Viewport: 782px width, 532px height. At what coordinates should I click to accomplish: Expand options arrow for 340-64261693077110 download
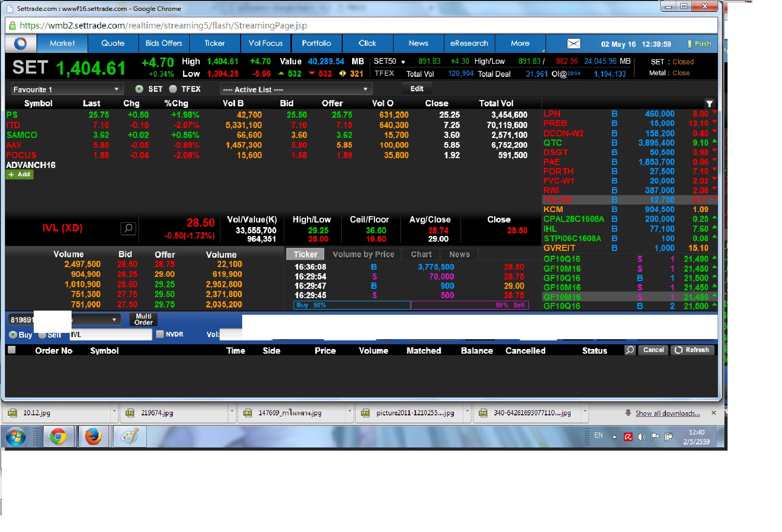point(585,413)
